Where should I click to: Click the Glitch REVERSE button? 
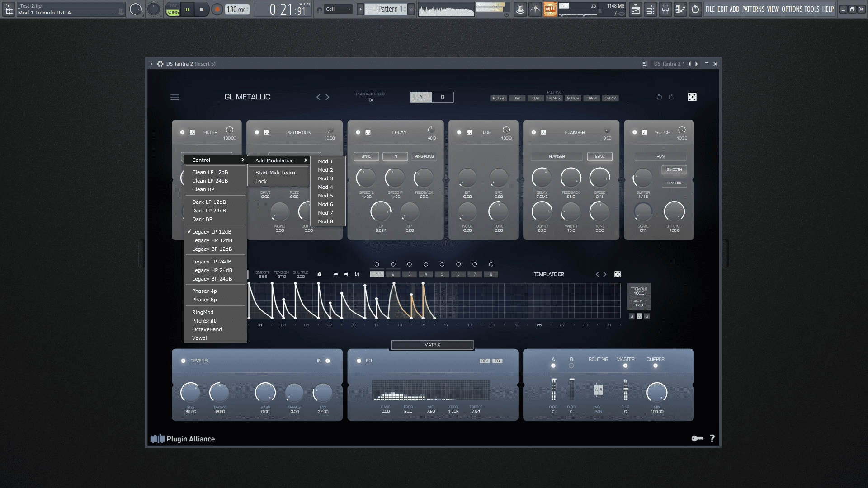tap(674, 183)
